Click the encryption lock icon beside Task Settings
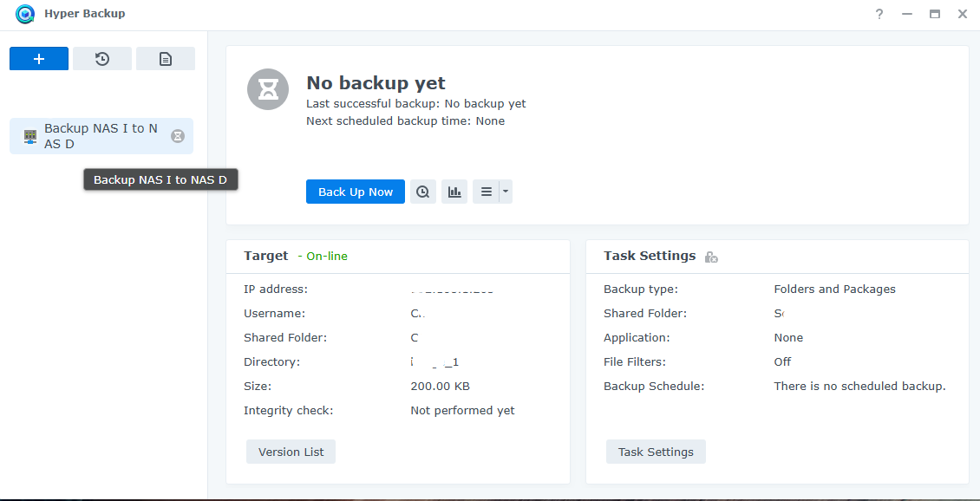Viewport: 980px width, 501px height. tap(711, 257)
